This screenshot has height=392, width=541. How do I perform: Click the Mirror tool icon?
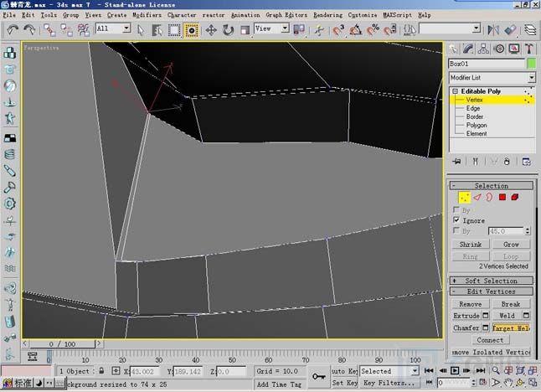493,30
